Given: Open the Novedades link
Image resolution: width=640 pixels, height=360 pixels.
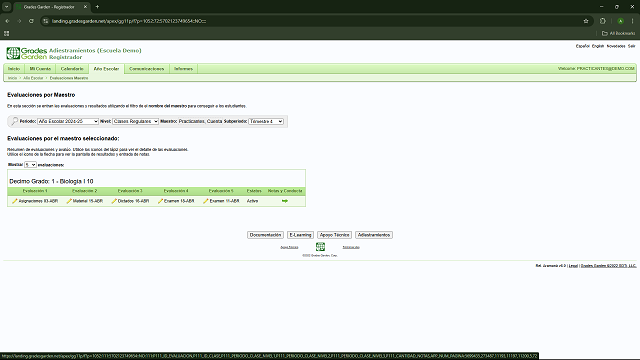Looking at the screenshot, I should (x=616, y=46).
